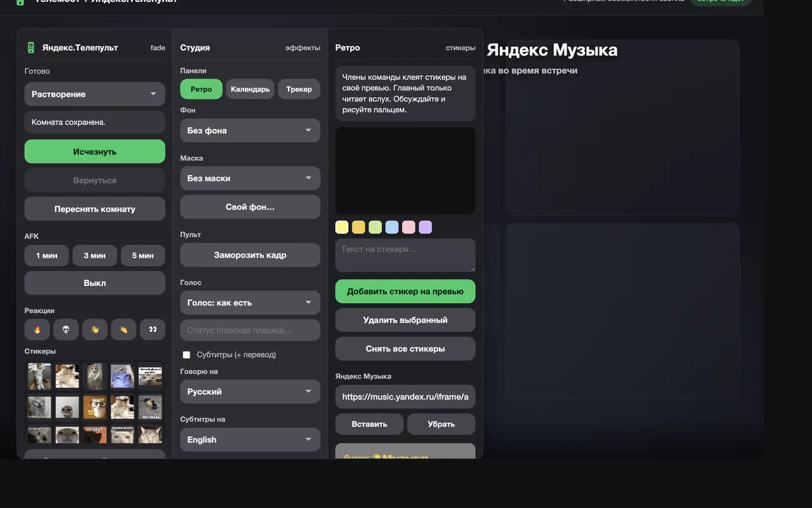Choose the 'really?' black cat sticker
This screenshot has width=812, height=508.
click(x=95, y=434)
